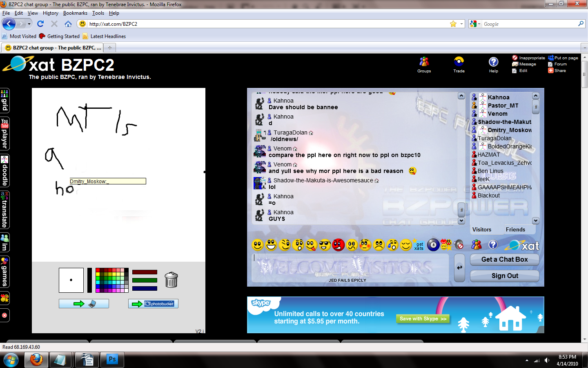Open the YouTube player side tab
The width and height of the screenshot is (588, 368).
click(x=4, y=134)
